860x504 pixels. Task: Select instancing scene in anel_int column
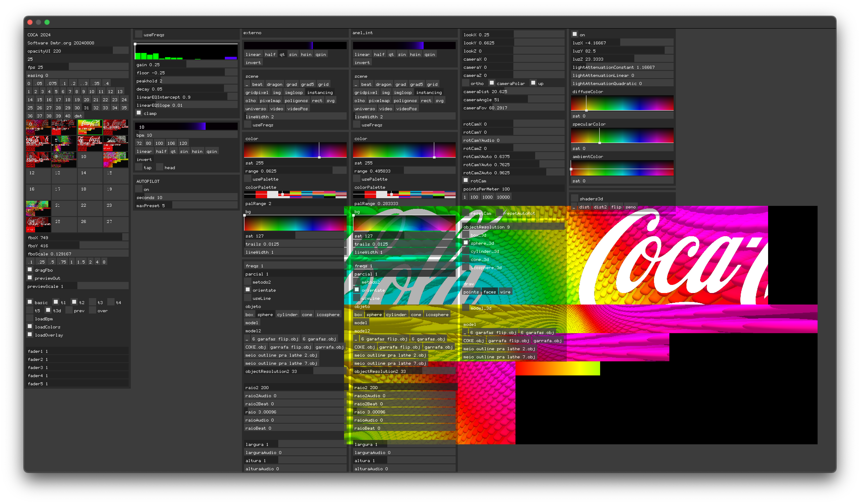pos(429,92)
